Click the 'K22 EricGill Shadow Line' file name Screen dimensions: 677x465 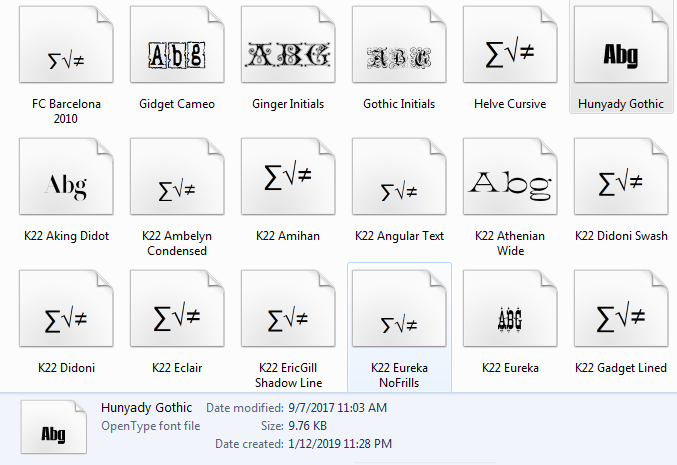point(288,375)
